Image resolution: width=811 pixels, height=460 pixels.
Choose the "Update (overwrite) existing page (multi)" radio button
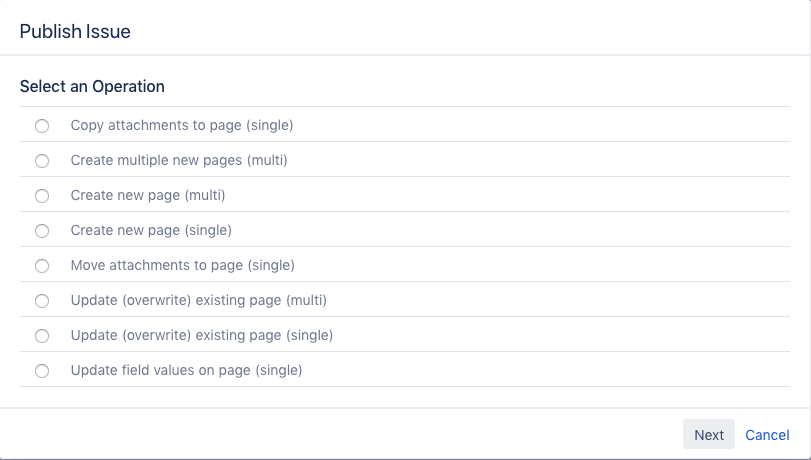pyautogui.click(x=42, y=301)
